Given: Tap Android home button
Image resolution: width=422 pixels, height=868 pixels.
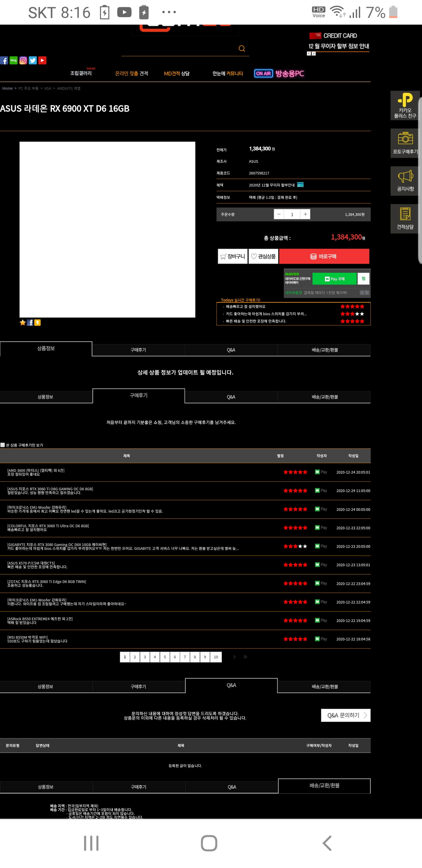Looking at the screenshot, I should 209,843.
